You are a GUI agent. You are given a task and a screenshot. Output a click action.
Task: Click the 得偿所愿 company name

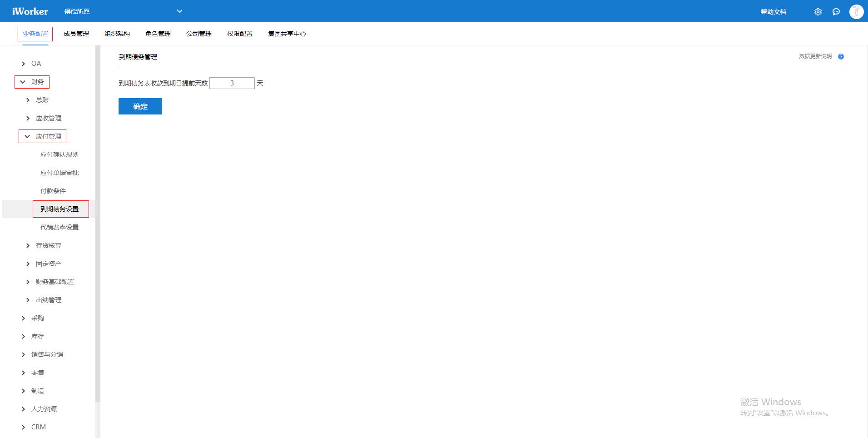click(77, 11)
